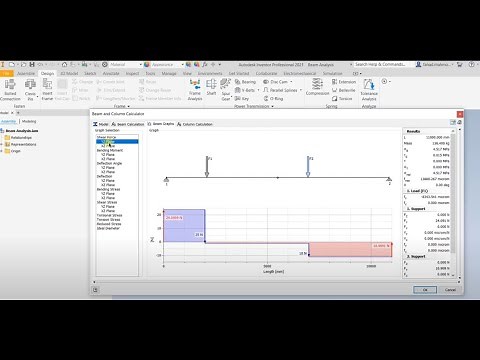Launch Tolerance Analysis
This screenshot has width=480, height=360.
pyautogui.click(x=369, y=90)
